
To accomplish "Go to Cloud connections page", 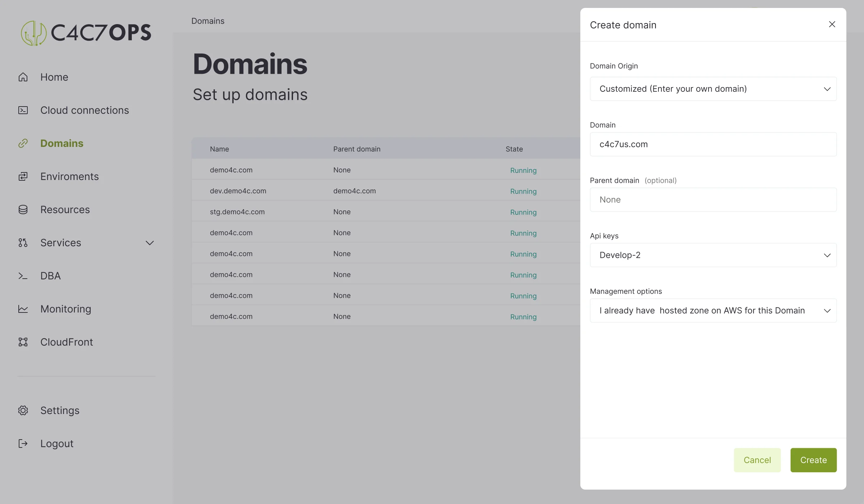I will tap(85, 110).
